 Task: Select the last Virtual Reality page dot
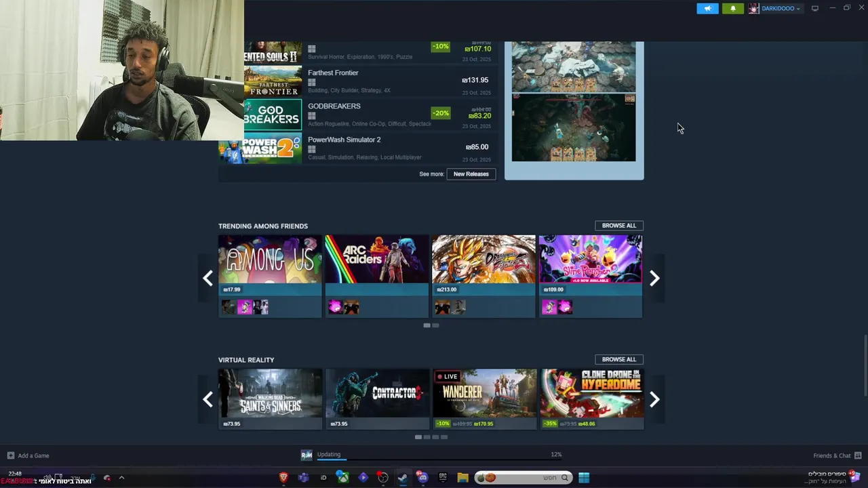point(444,437)
